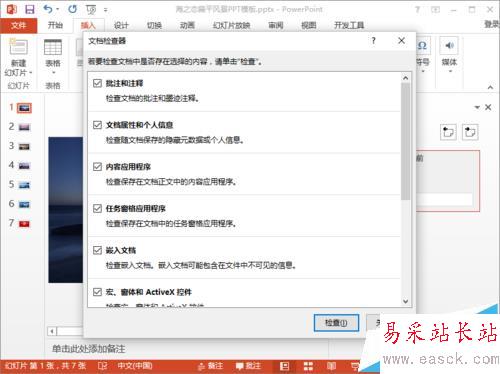Click the Redo icon in quick access toolbar

72,9
